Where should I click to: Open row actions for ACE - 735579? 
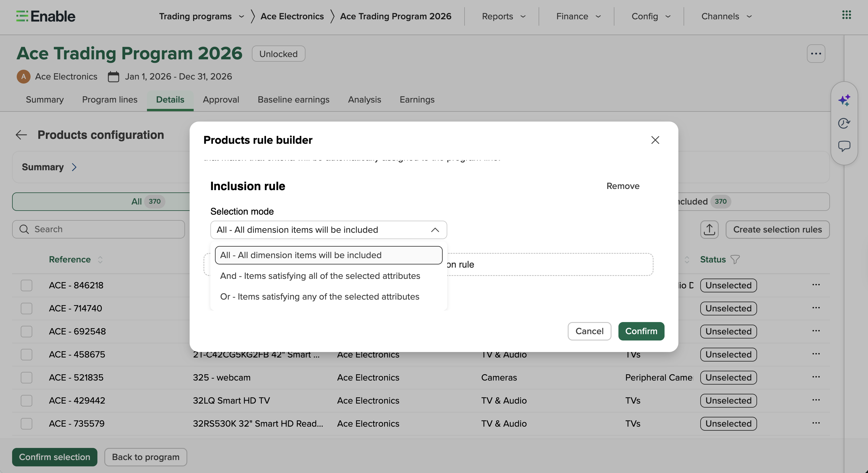pos(816,423)
